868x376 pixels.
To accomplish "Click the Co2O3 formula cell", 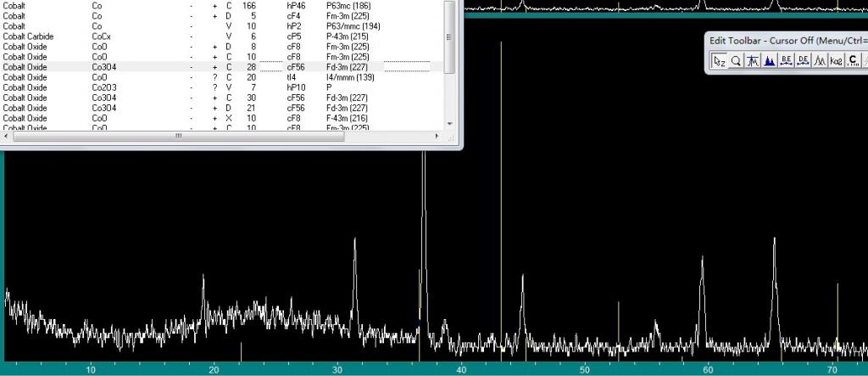I will coord(103,87).
